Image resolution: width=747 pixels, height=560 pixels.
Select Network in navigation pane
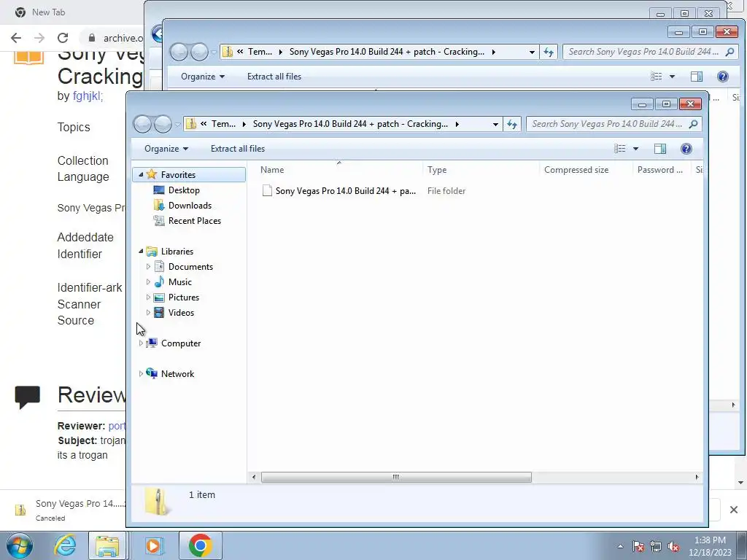point(177,374)
